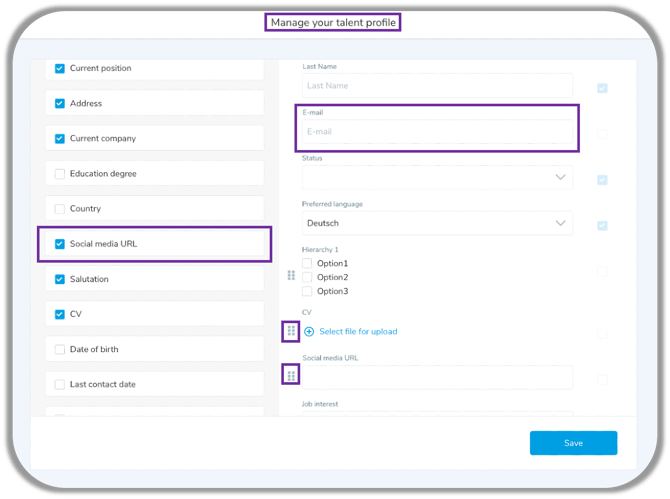
Task: Click the Social media URL text field
Action: (437, 377)
